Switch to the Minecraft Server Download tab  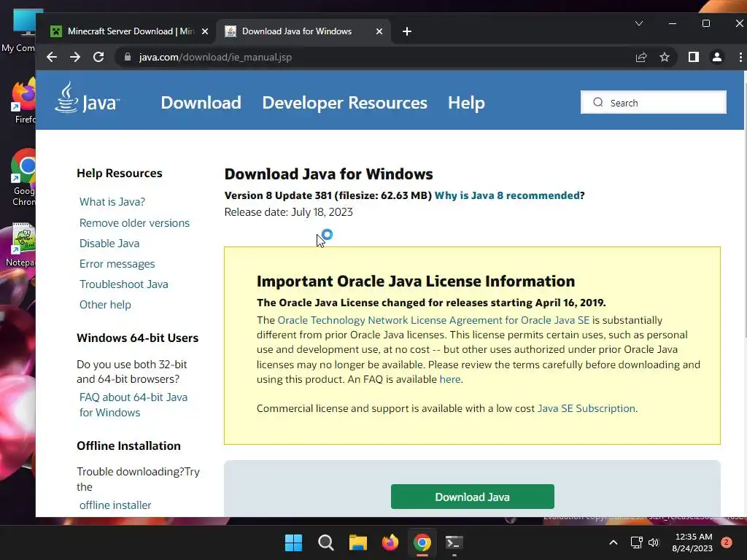[128, 31]
